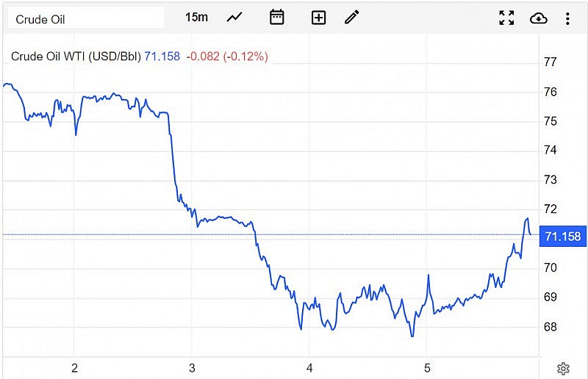Screen dimensions: 588x379
Task: Click the date label 3 on time axis
Action: [192, 367]
